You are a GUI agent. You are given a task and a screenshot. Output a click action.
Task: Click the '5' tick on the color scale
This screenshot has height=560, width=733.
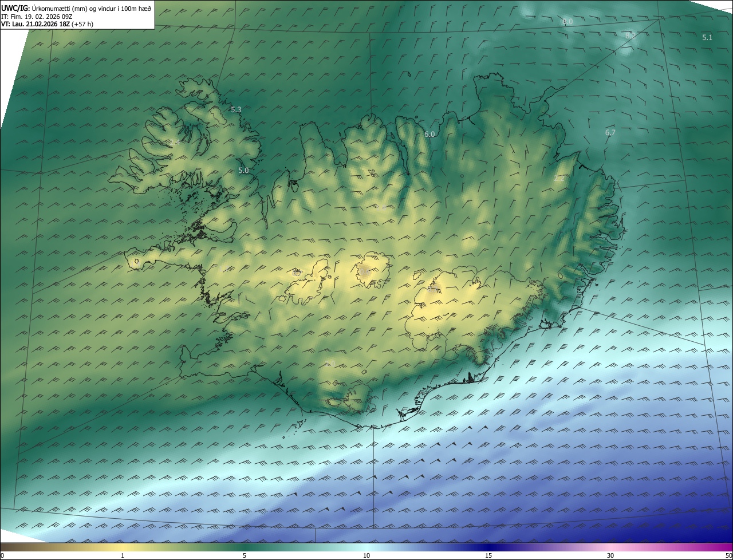[245, 555]
